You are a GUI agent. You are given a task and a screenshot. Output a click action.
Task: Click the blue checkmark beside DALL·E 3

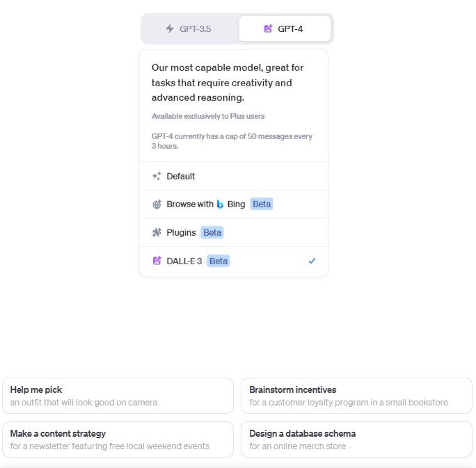point(312,261)
